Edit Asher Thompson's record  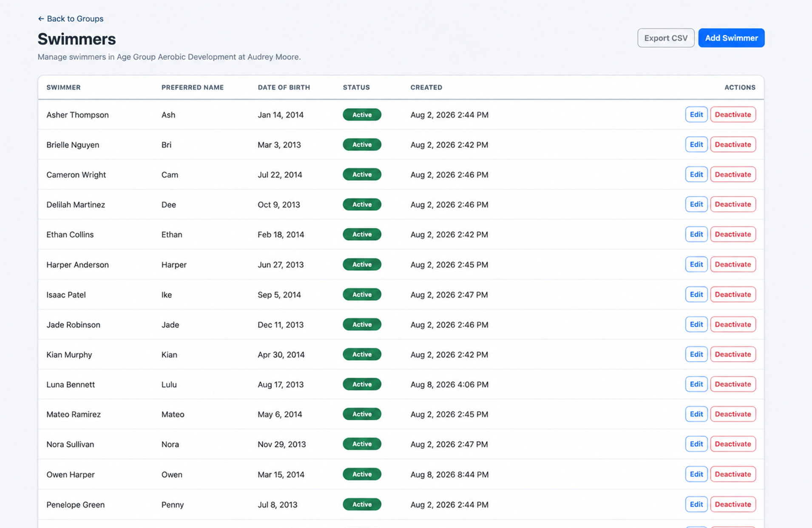pyautogui.click(x=696, y=114)
